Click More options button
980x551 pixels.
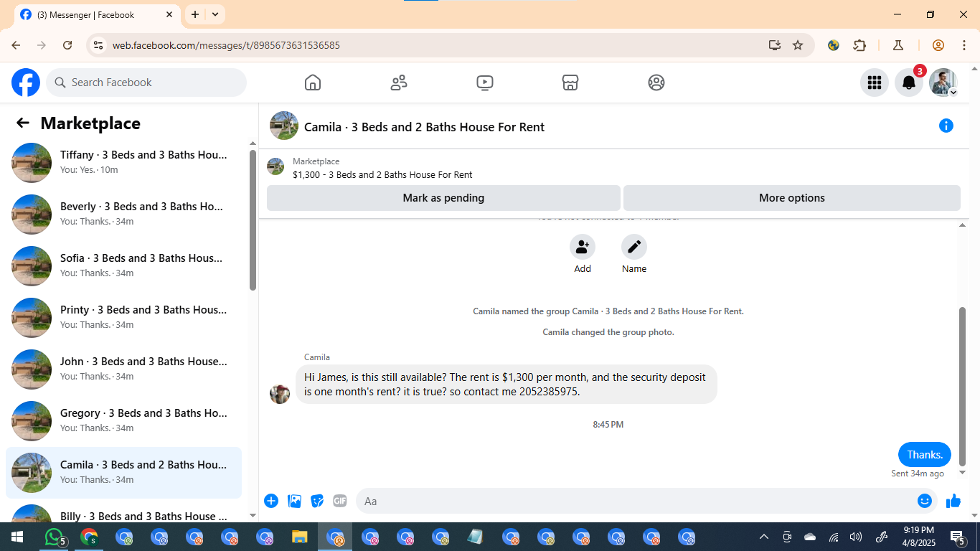click(x=792, y=198)
